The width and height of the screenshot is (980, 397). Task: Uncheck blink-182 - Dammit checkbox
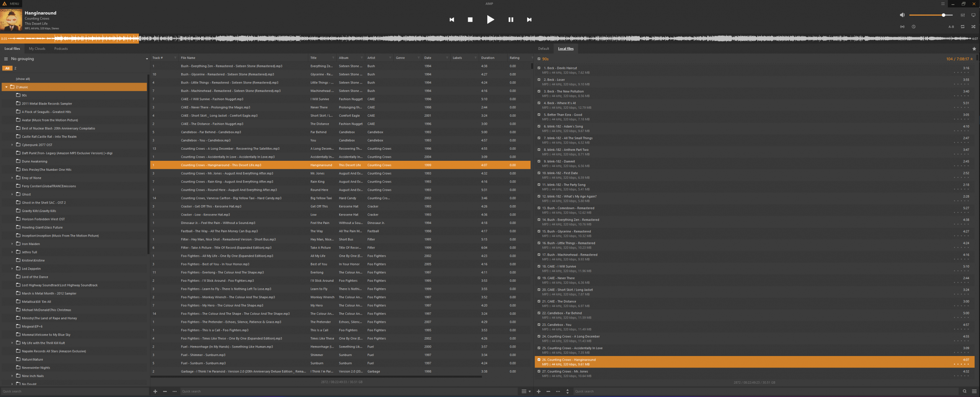[x=539, y=161]
